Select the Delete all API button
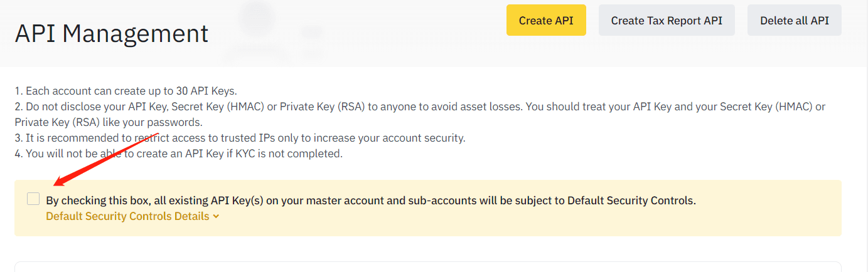Image resolution: width=868 pixels, height=272 pixels. coord(795,21)
